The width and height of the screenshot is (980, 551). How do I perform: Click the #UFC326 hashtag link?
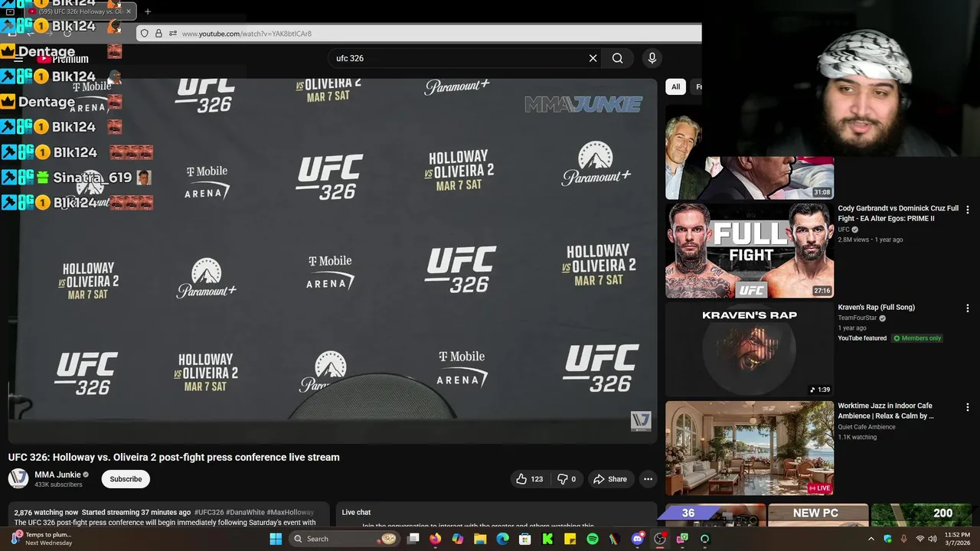[209, 512]
